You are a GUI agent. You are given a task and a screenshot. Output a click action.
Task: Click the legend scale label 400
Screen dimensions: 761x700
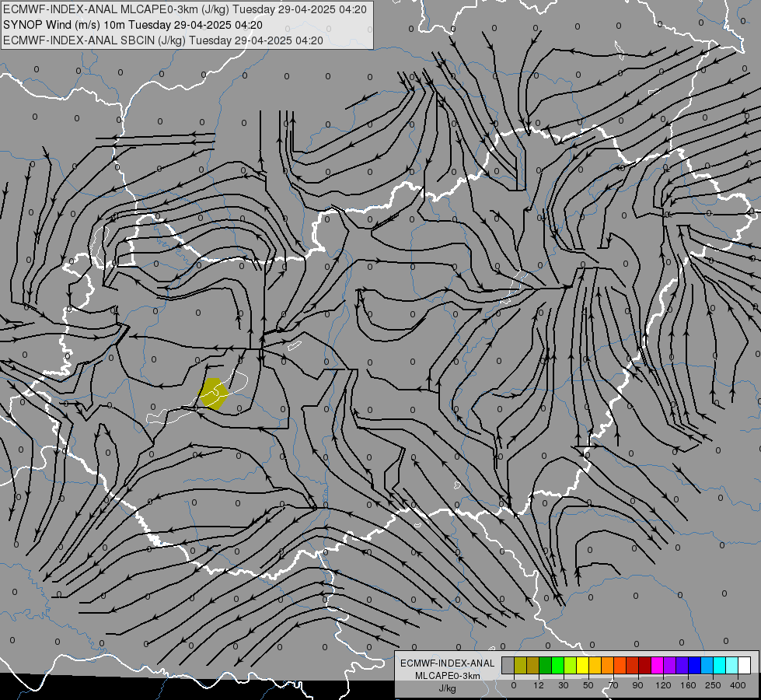(738, 685)
